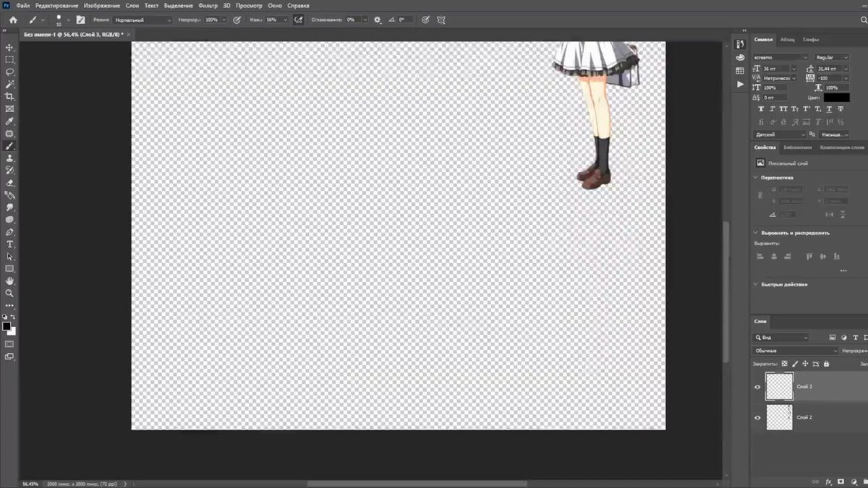Viewport: 868px width, 488px height.
Task: Click the foreground color swatch in toolbar
Action: [7, 327]
